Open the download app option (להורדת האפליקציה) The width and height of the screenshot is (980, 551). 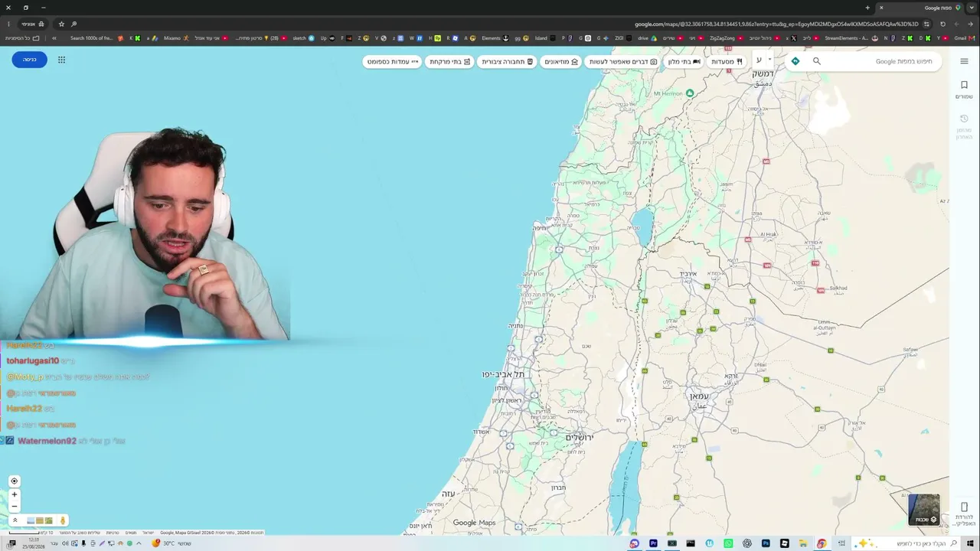pos(964,513)
